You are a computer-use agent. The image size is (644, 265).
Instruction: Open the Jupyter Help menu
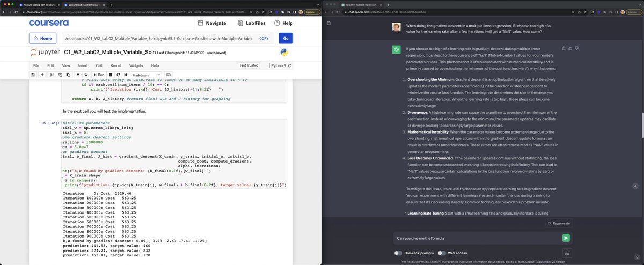156,65
